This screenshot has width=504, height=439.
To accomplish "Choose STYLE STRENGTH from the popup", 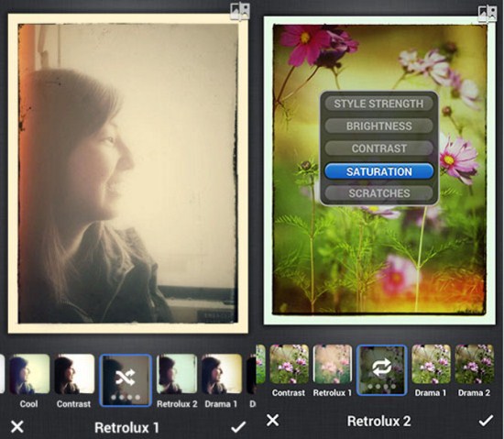I will click(x=378, y=104).
